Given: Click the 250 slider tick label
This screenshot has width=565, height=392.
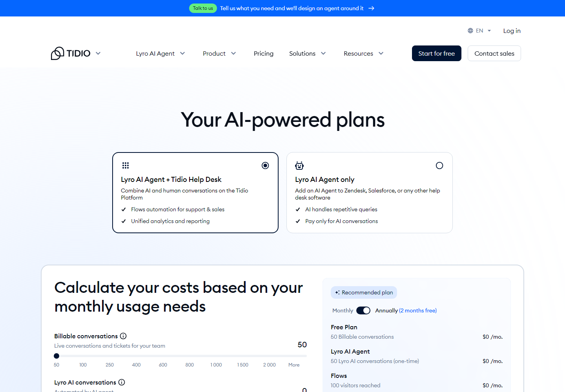Looking at the screenshot, I should click(x=109, y=365).
